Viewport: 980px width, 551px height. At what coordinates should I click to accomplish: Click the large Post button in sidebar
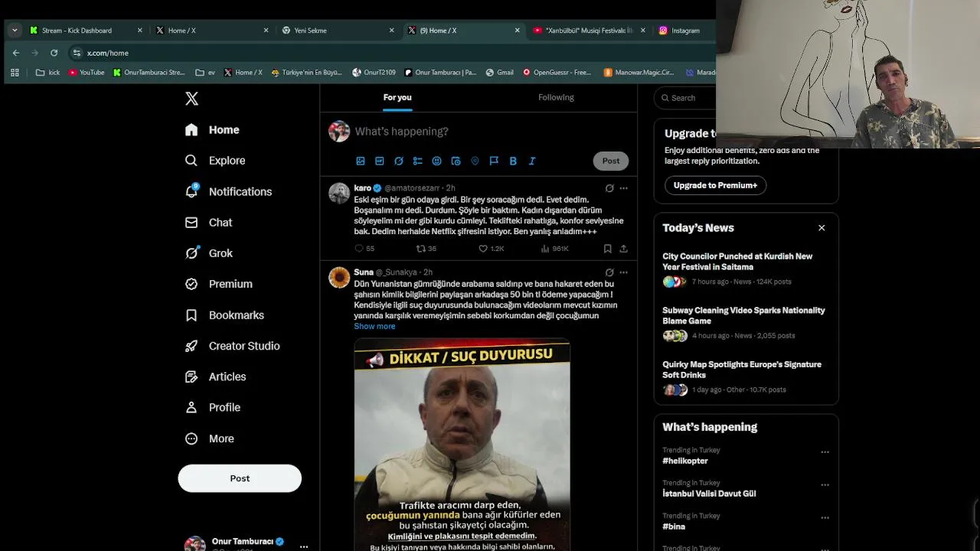[240, 478]
